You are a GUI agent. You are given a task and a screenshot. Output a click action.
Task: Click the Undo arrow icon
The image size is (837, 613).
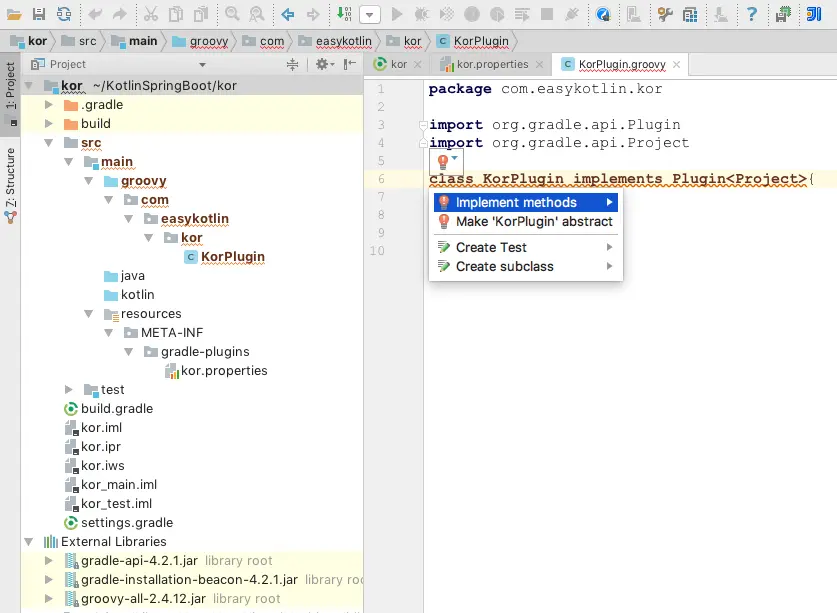click(x=95, y=14)
